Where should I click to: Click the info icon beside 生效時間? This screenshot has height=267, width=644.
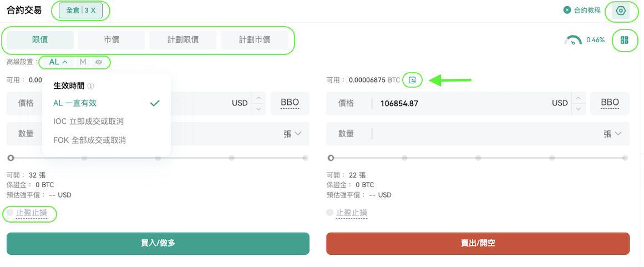coord(91,86)
